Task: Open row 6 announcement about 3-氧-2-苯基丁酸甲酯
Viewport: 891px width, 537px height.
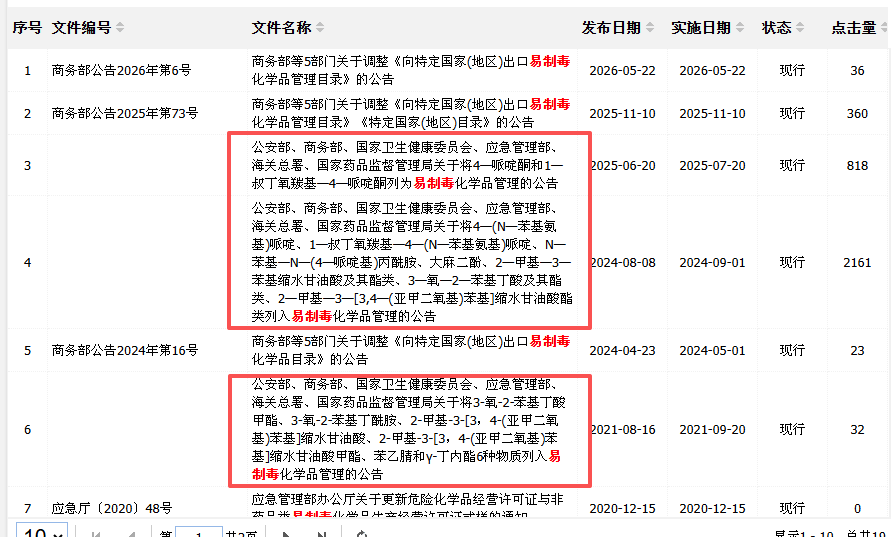Action: coord(409,429)
